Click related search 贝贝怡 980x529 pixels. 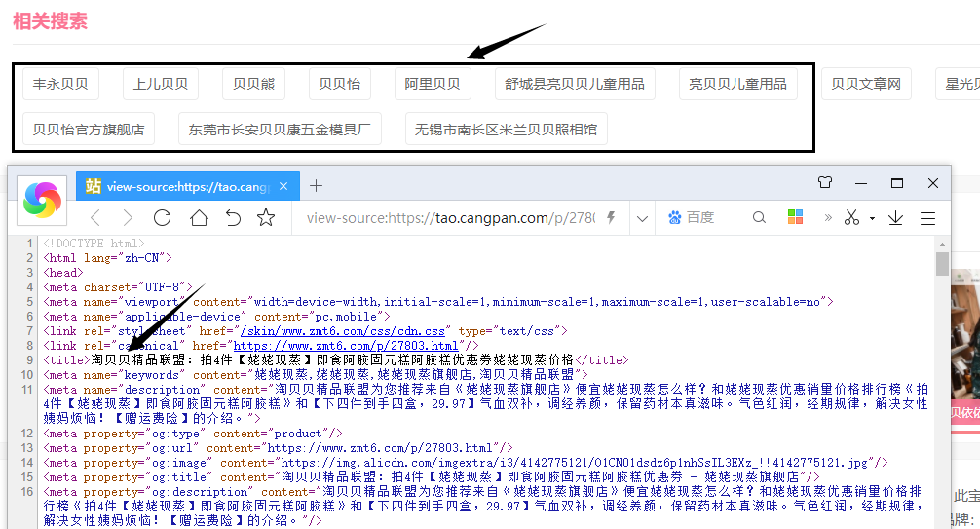[339, 84]
